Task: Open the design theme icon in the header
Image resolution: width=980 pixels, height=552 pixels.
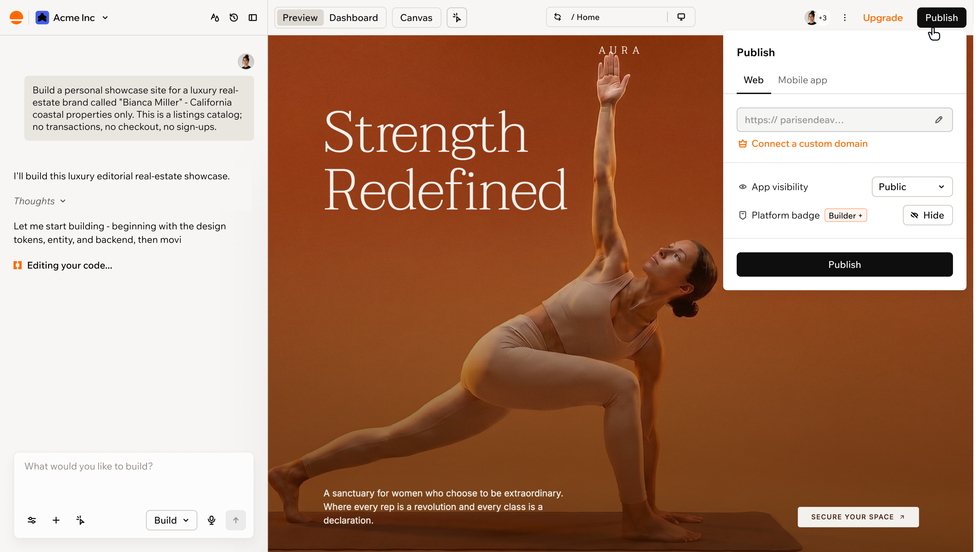Action: [x=215, y=17]
